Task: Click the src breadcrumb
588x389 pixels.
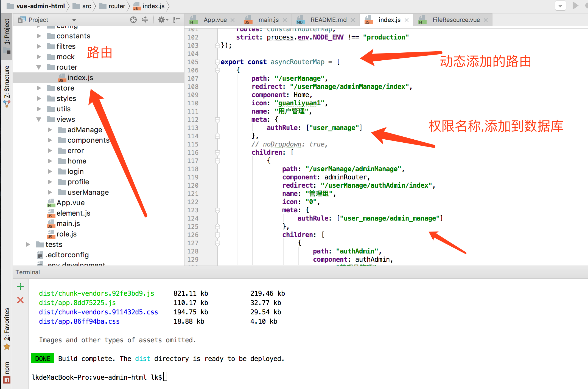Action: [86, 6]
